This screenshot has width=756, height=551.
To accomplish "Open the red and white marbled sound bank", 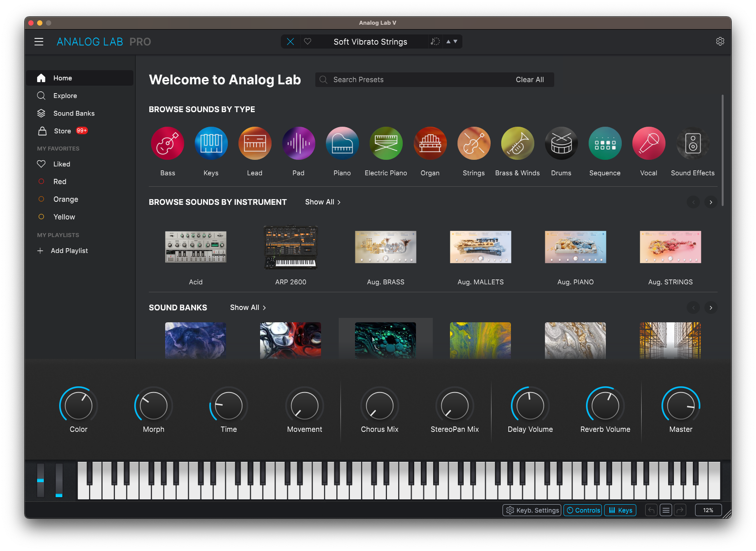I will point(291,340).
